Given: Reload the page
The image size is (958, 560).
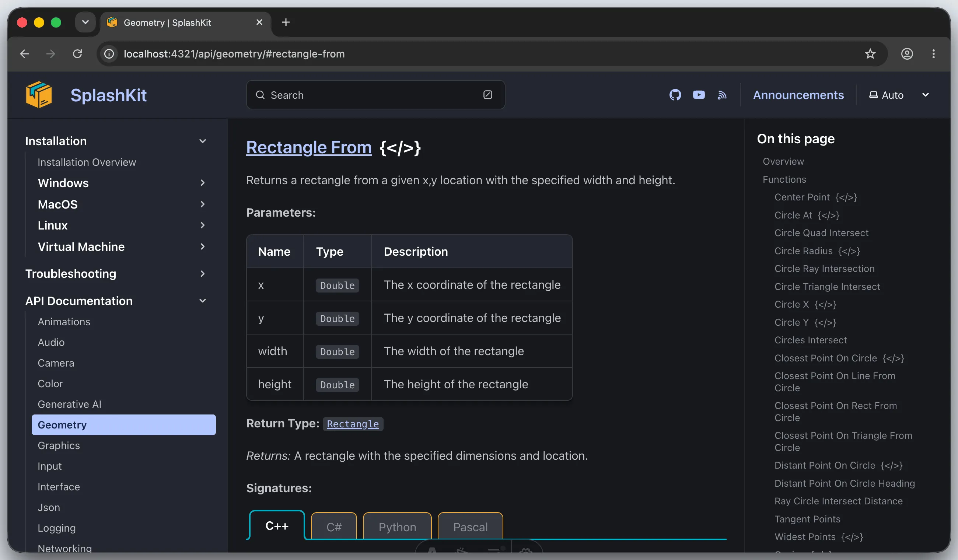Looking at the screenshot, I should point(77,54).
